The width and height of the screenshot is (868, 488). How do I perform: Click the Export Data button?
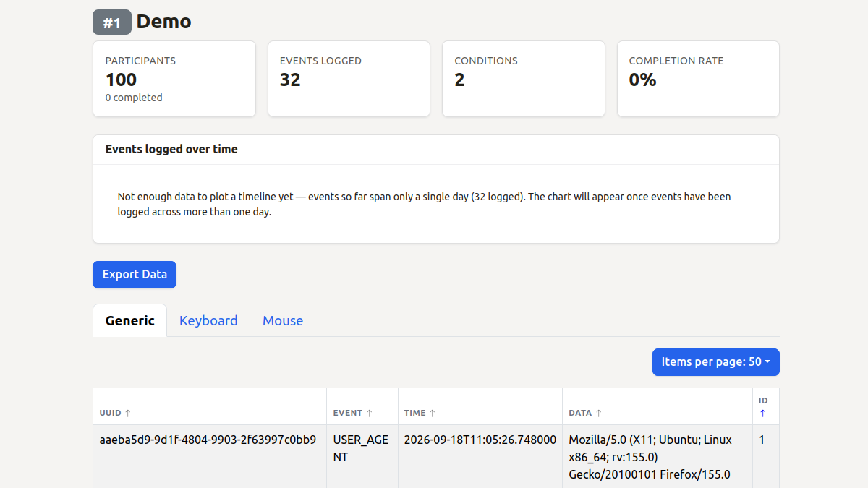tap(135, 275)
